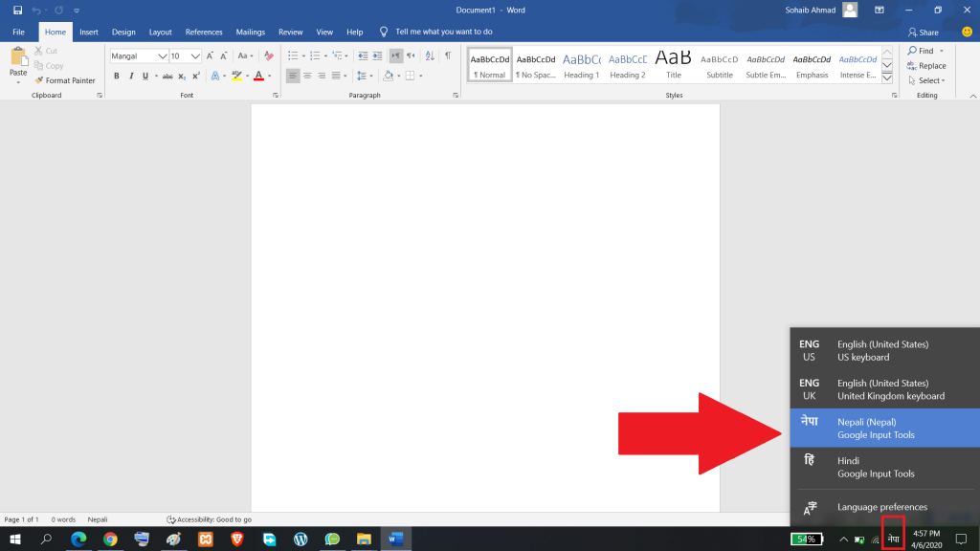The width and height of the screenshot is (980, 551).
Task: Open the line spacing dropdown
Action: pos(365,77)
